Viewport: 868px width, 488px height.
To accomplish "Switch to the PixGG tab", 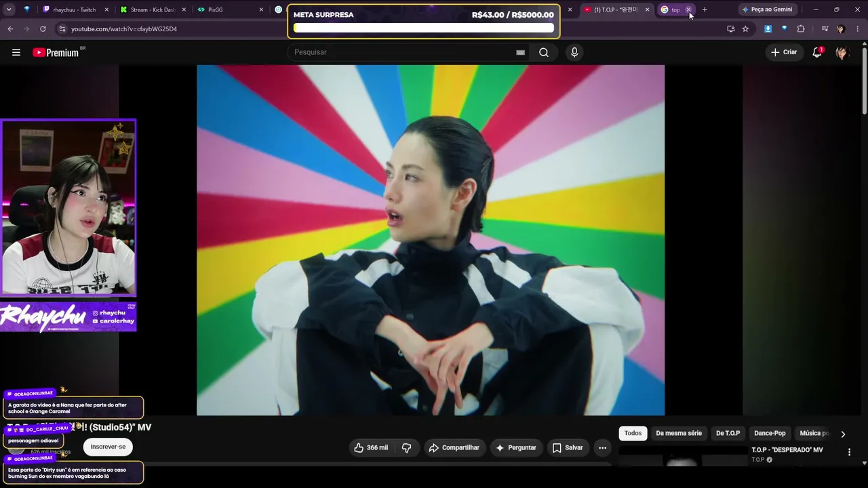I will (231, 9).
